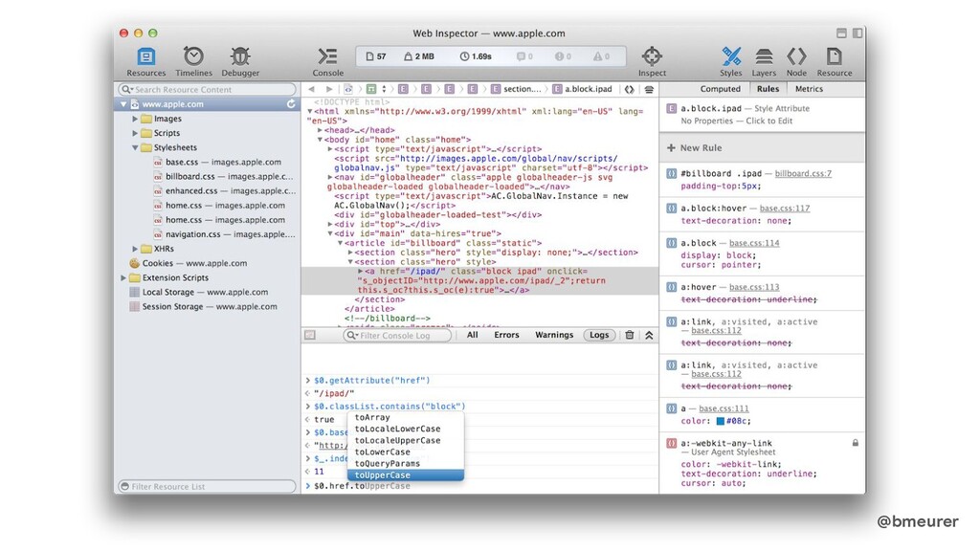Expand the XHRs folder
The image size is (980, 551).
(135, 249)
